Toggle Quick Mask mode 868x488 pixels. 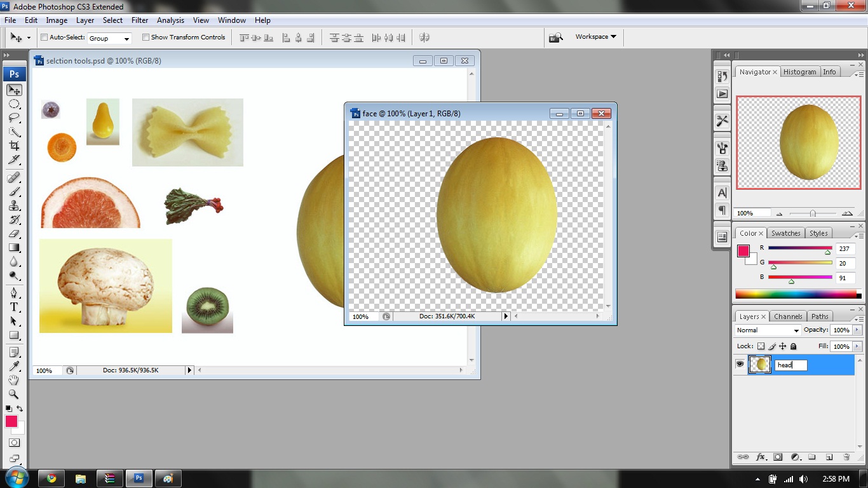pos(14,443)
